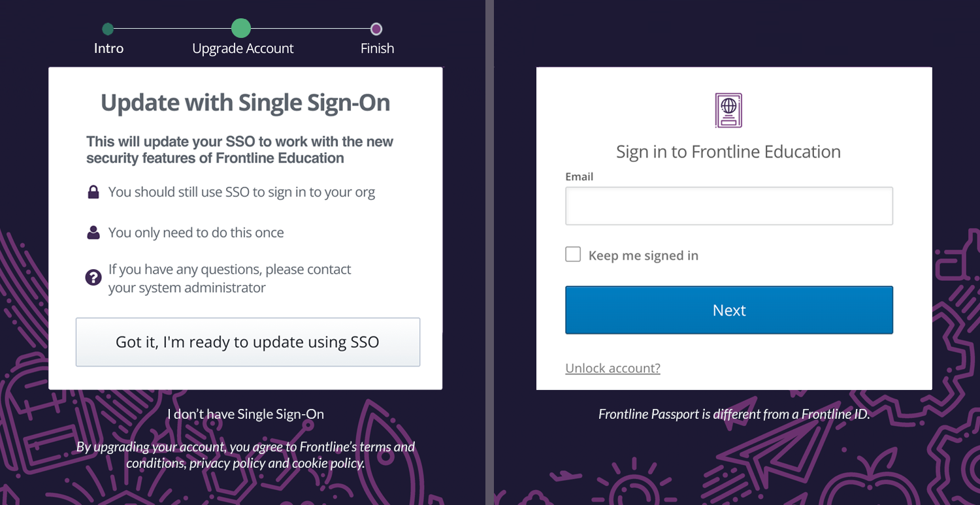Click the Frontline passport logo icon
The width and height of the screenshot is (980, 505).
coord(728,110)
